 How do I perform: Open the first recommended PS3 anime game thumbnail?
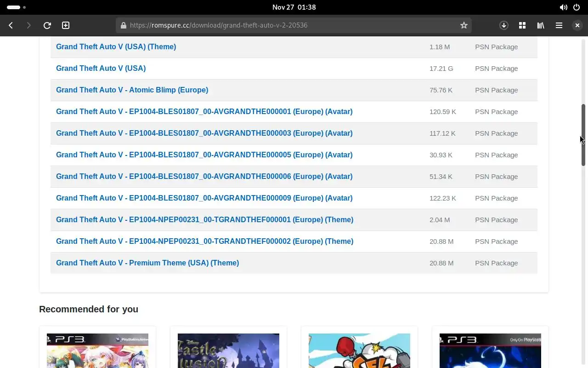pos(97,351)
